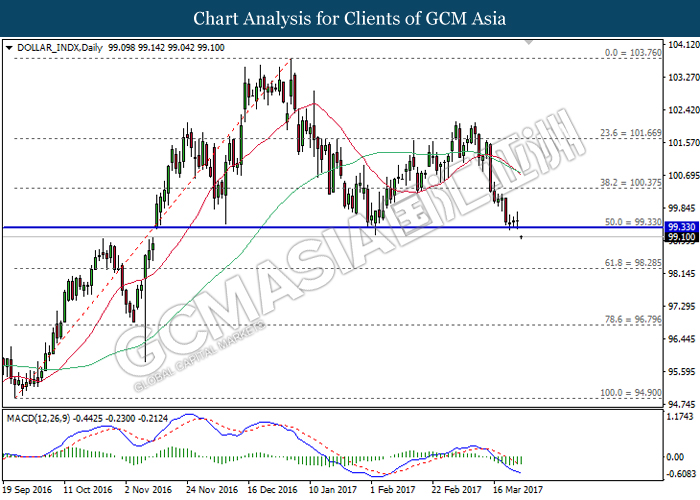Click the 97.295 price axis value
Image resolution: width=700 pixels, height=500 pixels.
click(681, 306)
